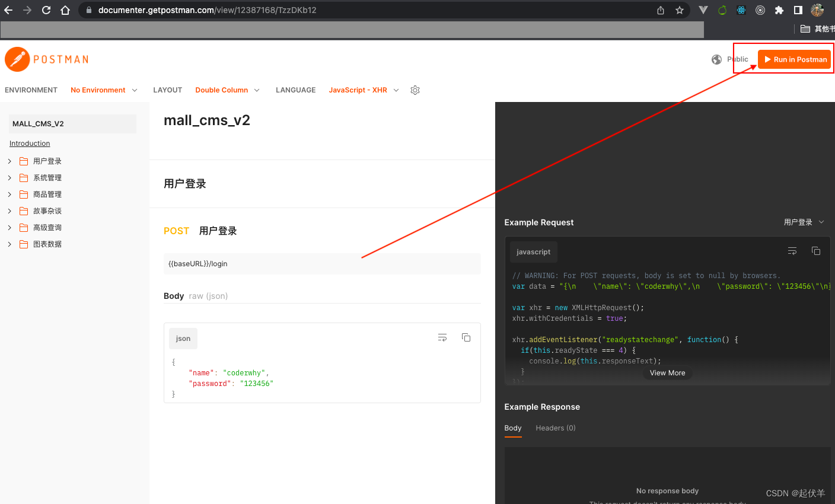Expand the 故事杂谈 folder chevron
Screen dimensions: 835x504
9,211
